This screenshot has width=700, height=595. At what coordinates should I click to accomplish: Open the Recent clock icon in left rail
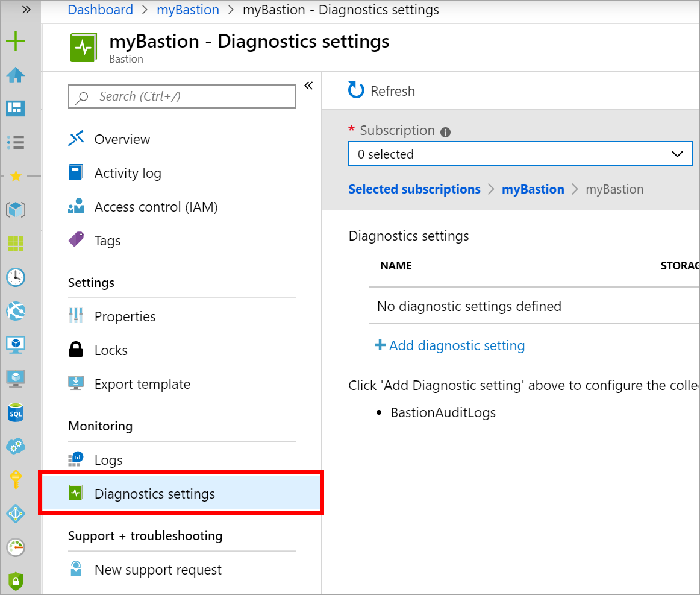(15, 277)
